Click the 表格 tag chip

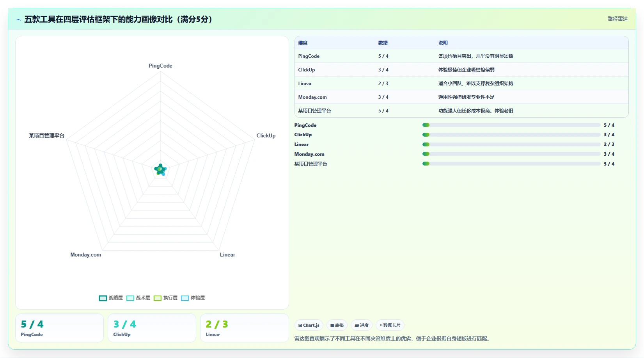[x=337, y=325]
